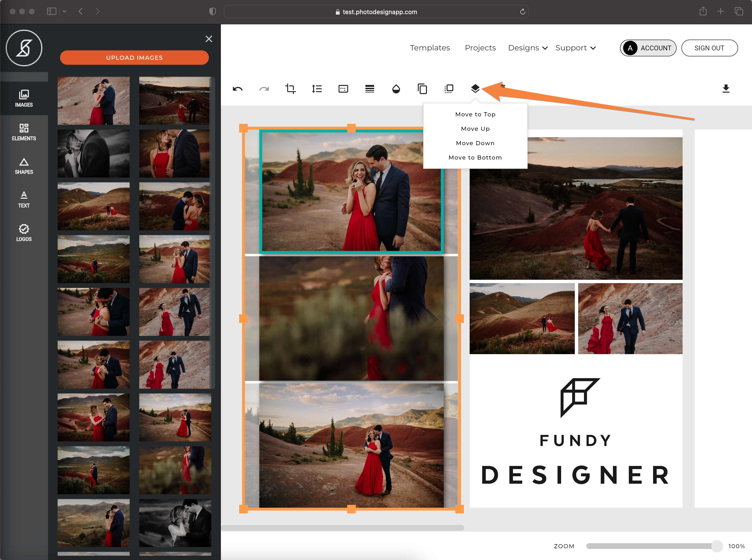Click the show tab overview icon

(738, 12)
